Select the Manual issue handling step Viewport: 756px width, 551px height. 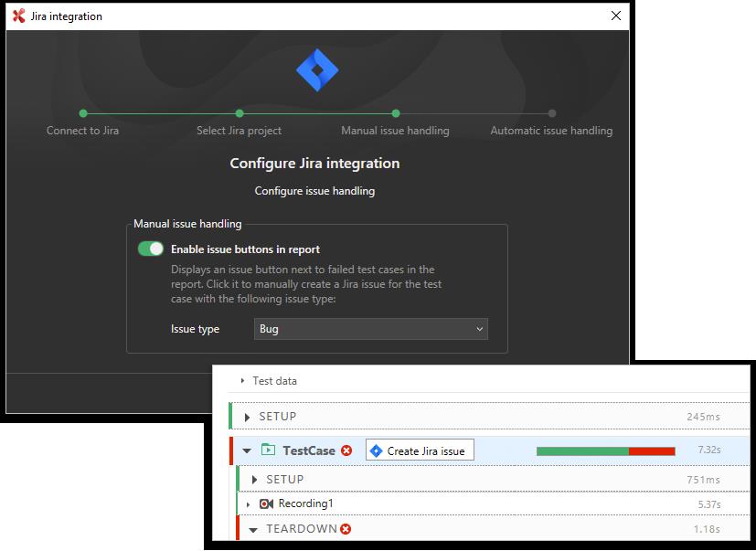pyautogui.click(x=395, y=131)
